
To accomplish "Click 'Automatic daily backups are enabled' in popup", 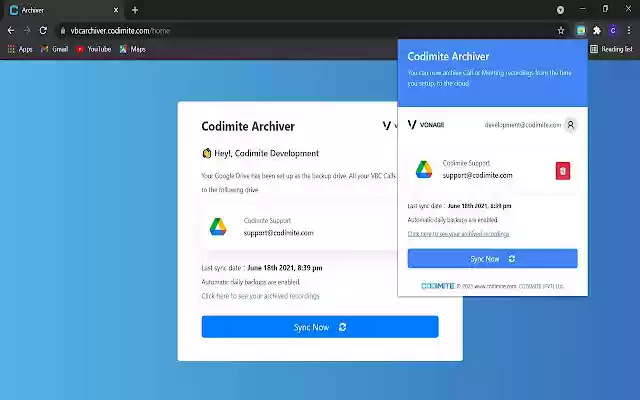I will coord(453,220).
